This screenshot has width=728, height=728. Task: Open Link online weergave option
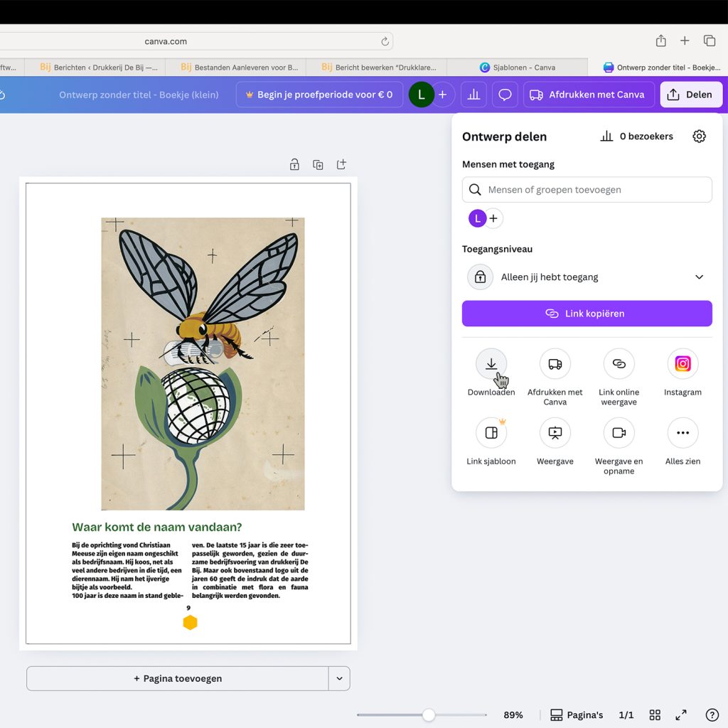[619, 364]
